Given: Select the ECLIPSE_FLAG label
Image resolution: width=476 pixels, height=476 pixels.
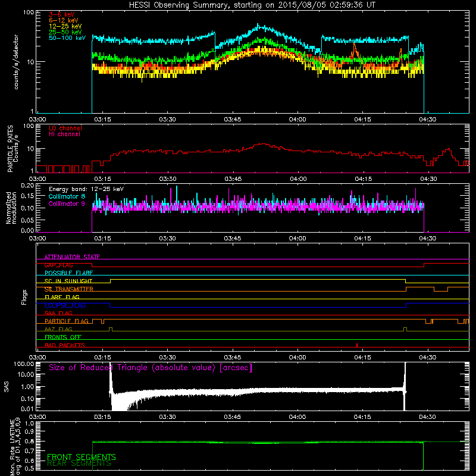Looking at the screenshot, I should [65, 305].
